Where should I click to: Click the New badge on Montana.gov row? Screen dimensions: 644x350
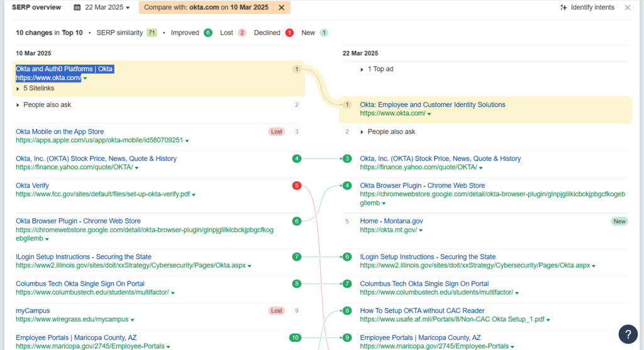619,222
